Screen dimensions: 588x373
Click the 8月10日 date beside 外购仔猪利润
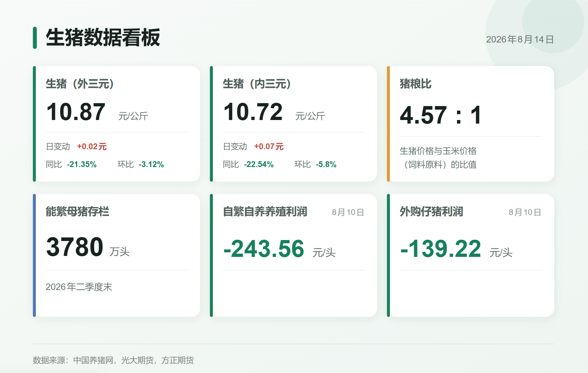525,212
